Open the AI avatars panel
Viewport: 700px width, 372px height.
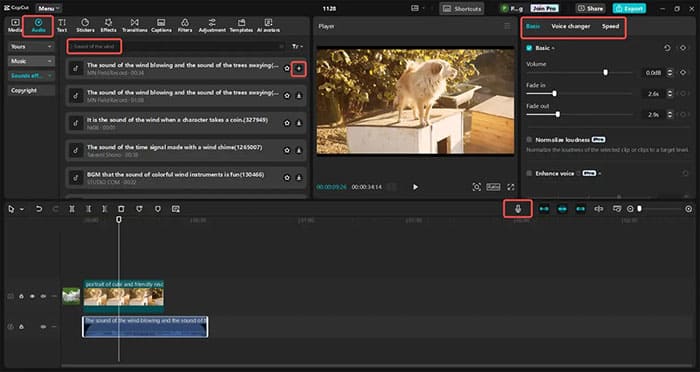[268, 25]
